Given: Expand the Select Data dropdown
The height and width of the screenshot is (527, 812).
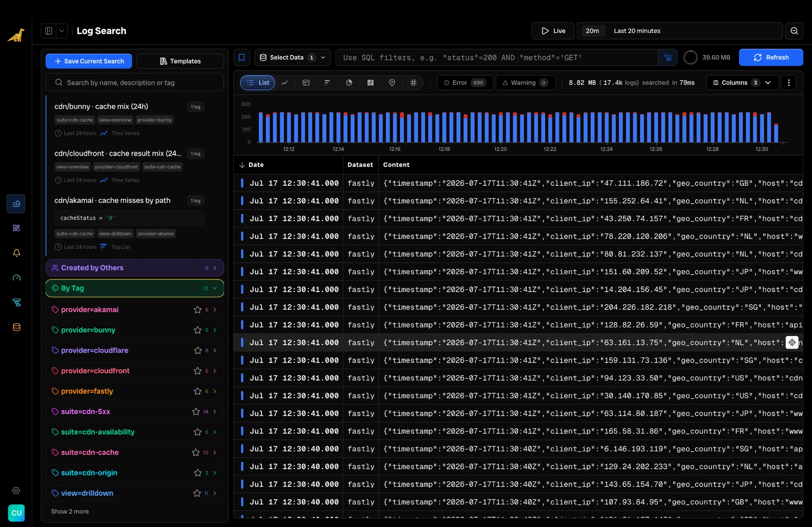Looking at the screenshot, I should point(293,57).
